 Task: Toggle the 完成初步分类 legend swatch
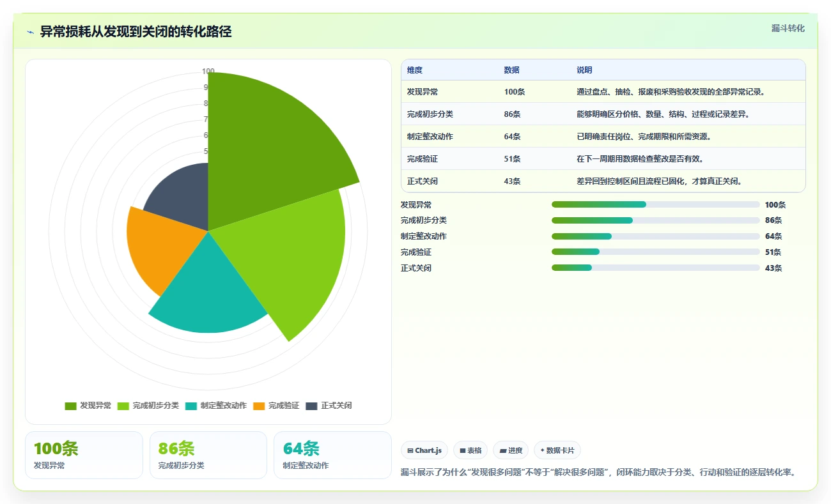tap(123, 406)
